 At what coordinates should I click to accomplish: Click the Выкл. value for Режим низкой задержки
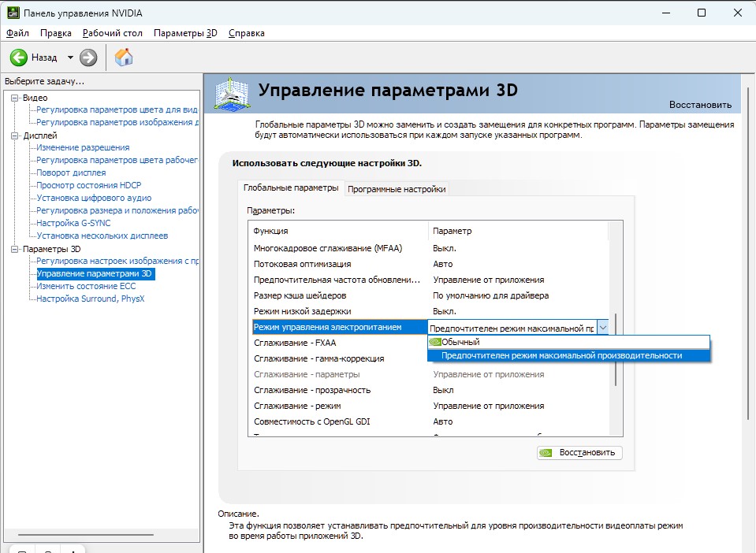(x=445, y=311)
